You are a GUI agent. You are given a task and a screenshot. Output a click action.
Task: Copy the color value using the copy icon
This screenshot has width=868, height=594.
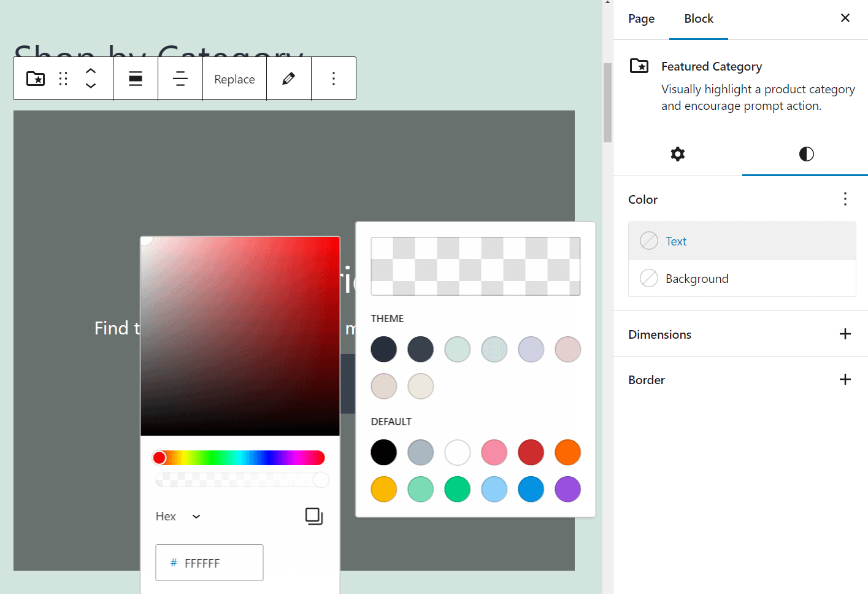pos(313,516)
